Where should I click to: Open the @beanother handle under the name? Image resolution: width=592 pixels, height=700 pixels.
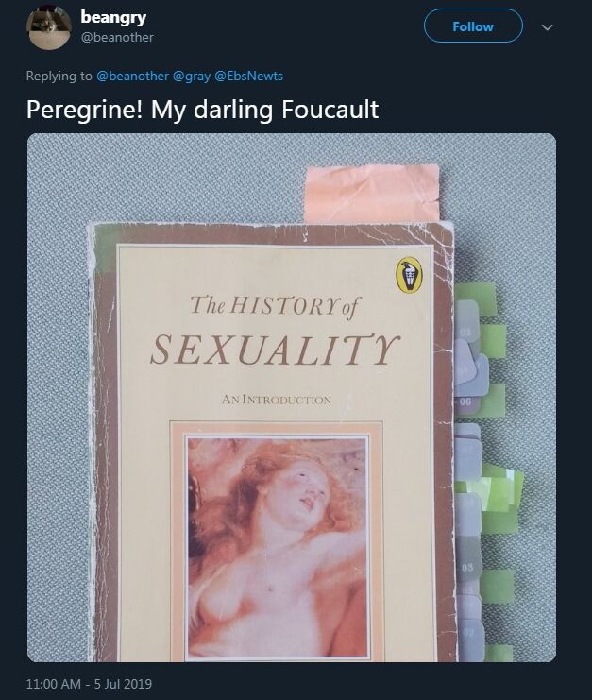[117, 37]
